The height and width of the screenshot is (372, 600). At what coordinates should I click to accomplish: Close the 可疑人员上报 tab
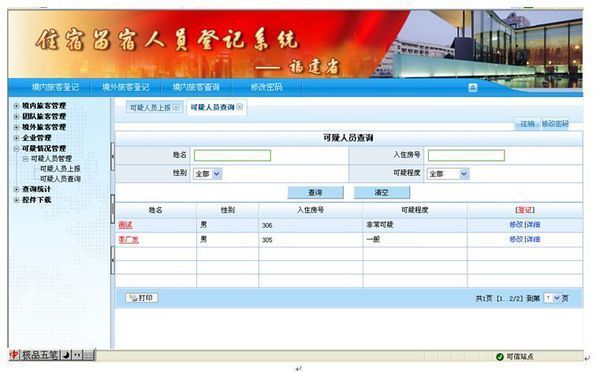click(176, 107)
